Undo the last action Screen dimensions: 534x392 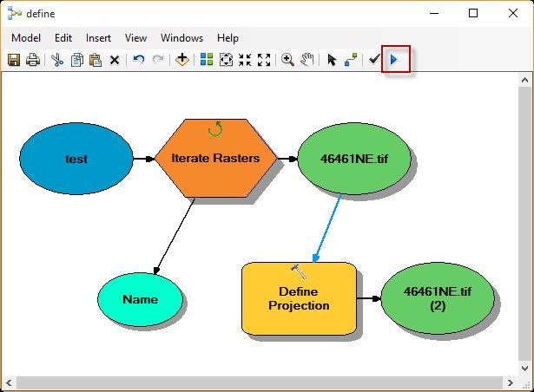138,60
